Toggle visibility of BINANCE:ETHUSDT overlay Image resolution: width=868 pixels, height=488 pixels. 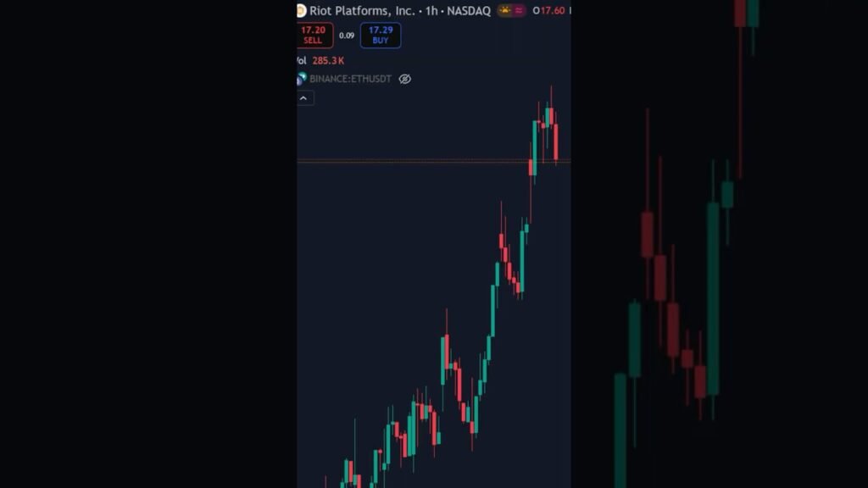(x=404, y=79)
